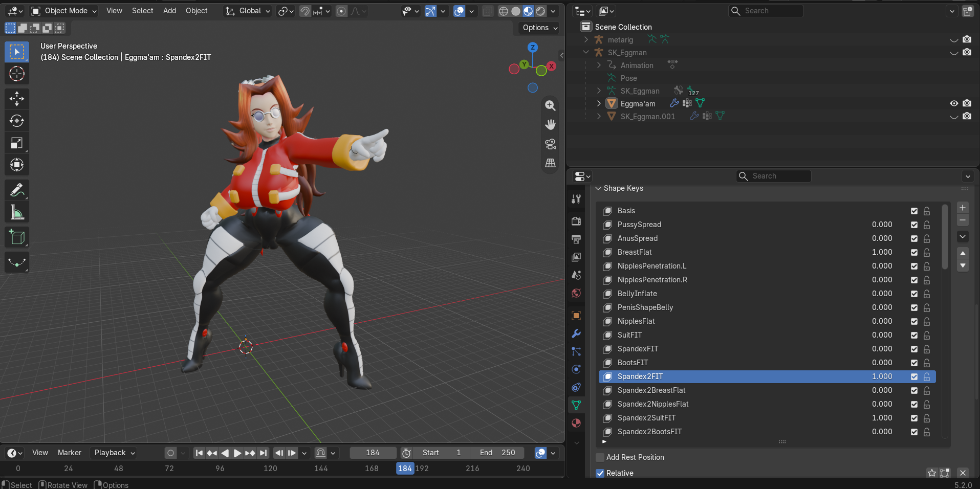Viewport: 980px width, 489px height.
Task: Open the Modifiers properties tab wrench icon
Action: point(576,334)
